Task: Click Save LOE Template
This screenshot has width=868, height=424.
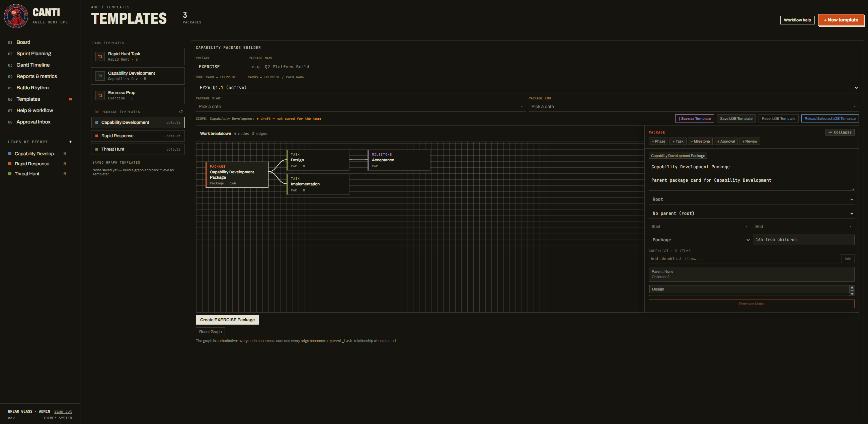Action: click(736, 118)
